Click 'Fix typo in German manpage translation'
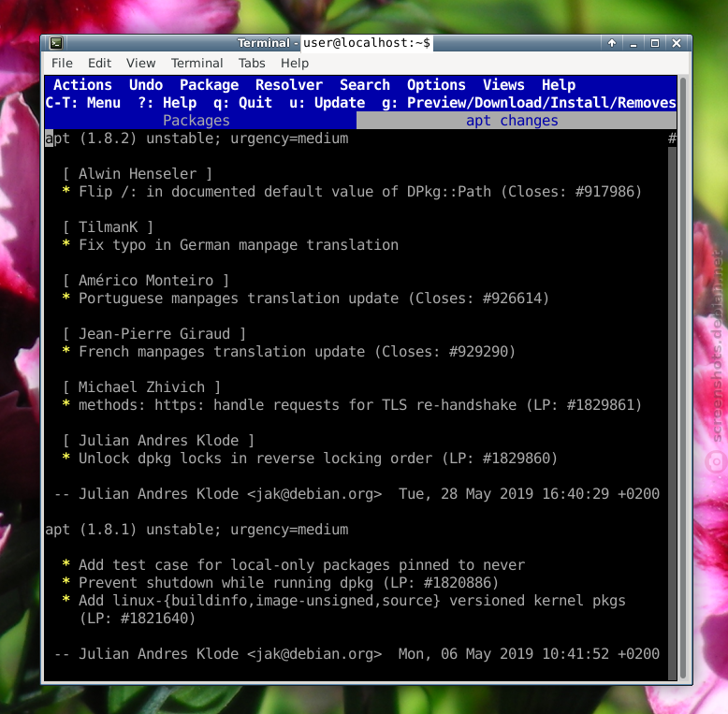 point(239,245)
